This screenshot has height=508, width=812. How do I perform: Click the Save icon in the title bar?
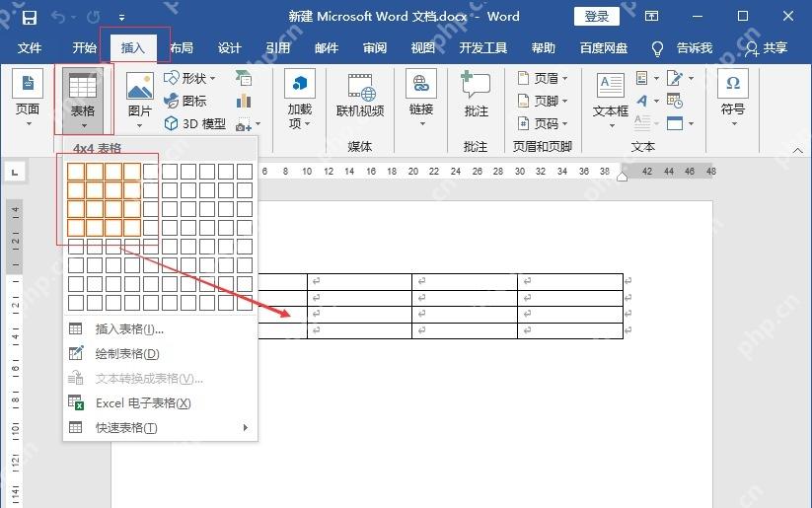click(30, 18)
